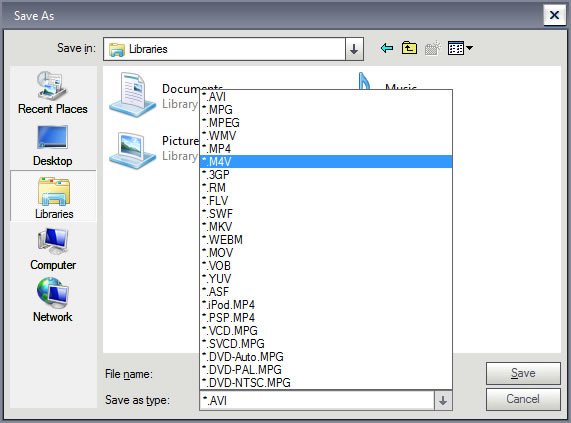571x423 pixels.
Task: Click the Save button
Action: (523, 373)
